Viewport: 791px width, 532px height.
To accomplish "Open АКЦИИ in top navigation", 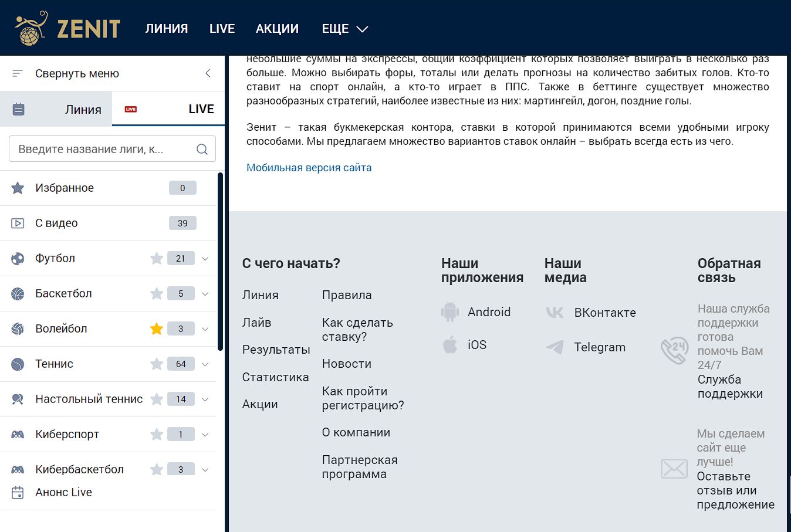I will pyautogui.click(x=277, y=29).
